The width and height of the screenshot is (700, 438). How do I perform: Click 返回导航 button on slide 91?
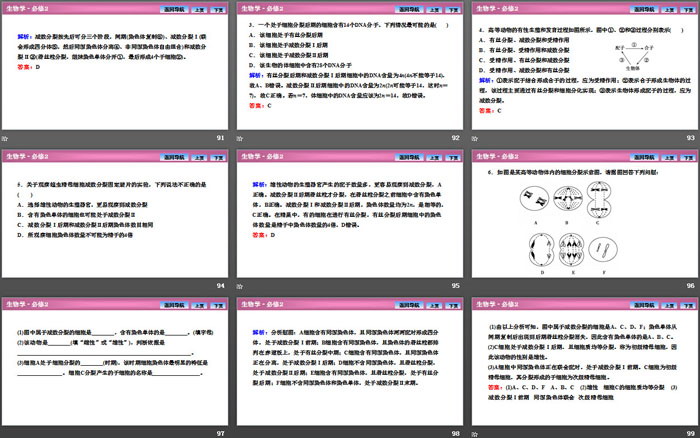[x=174, y=9]
